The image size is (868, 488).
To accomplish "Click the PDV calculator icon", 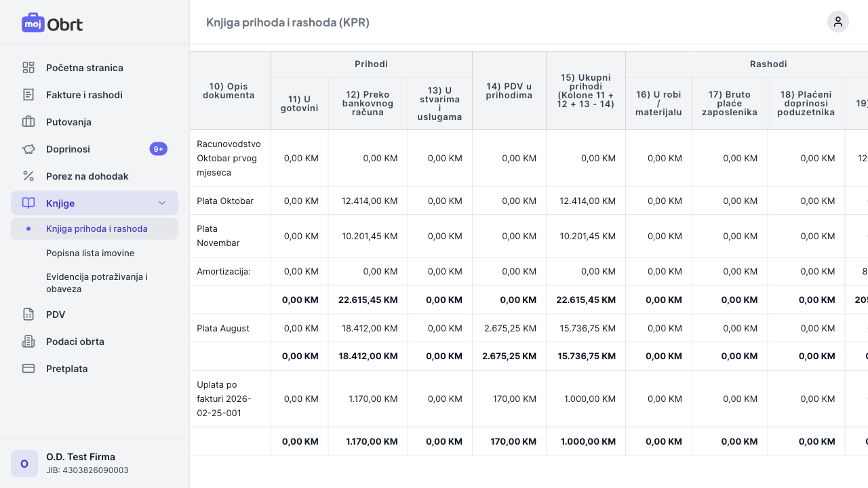I will (28, 314).
